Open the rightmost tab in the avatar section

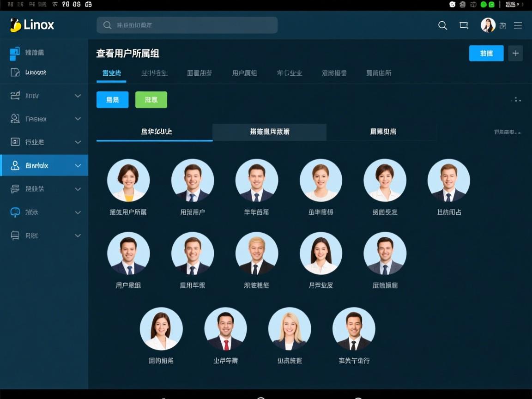click(x=382, y=132)
